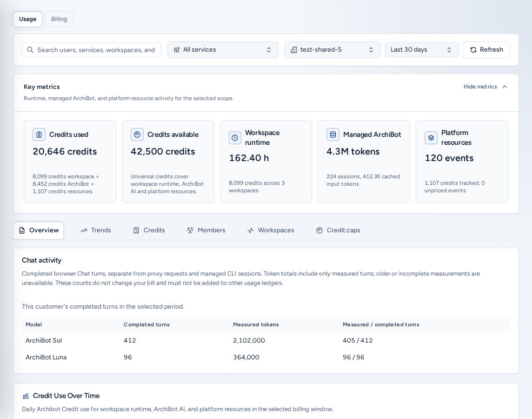Click the 4.3M tokens value

pos(353,151)
